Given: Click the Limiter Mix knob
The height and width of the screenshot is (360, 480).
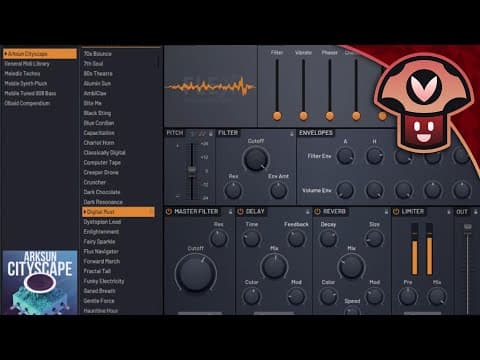Looking at the screenshot, I should (437, 296).
